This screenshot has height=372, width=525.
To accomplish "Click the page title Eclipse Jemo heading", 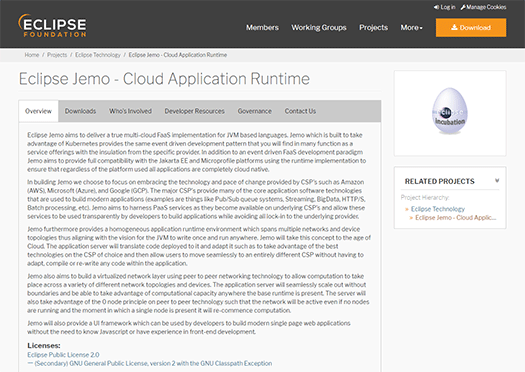I will coord(164,79).
